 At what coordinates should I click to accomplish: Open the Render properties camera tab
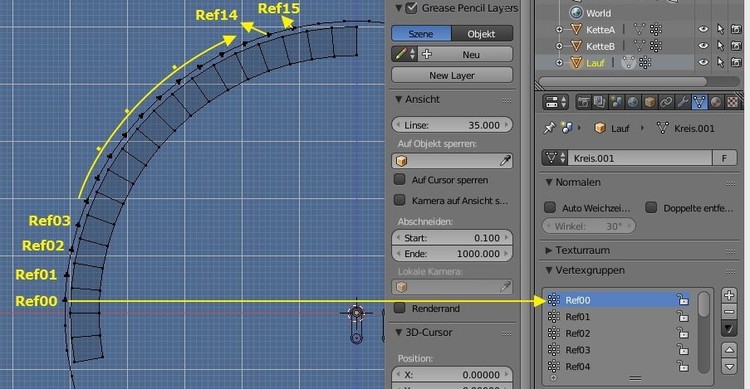[583, 102]
